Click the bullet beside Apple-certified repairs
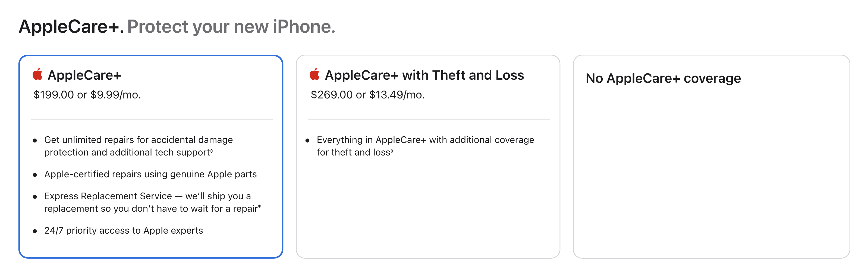The width and height of the screenshot is (868, 272). pos(35,175)
